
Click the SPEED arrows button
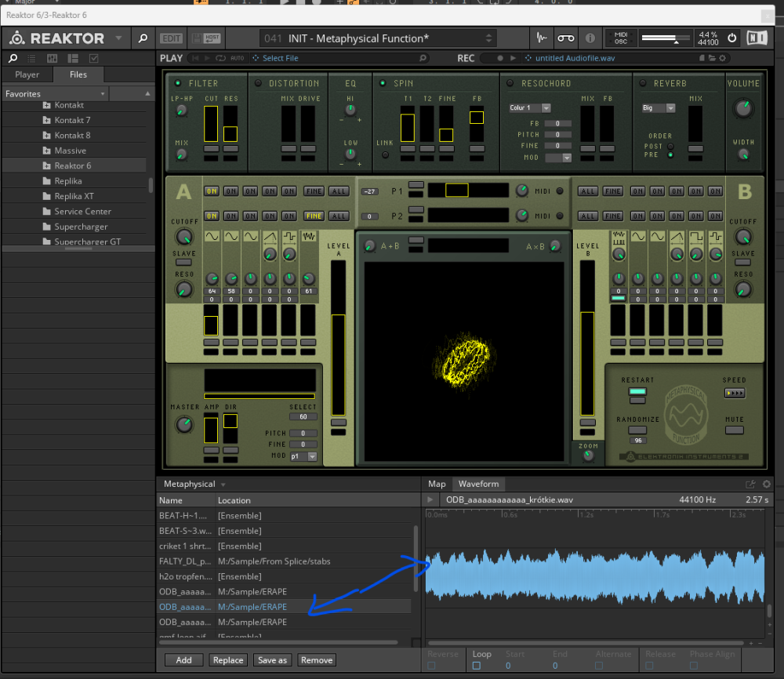coord(735,393)
